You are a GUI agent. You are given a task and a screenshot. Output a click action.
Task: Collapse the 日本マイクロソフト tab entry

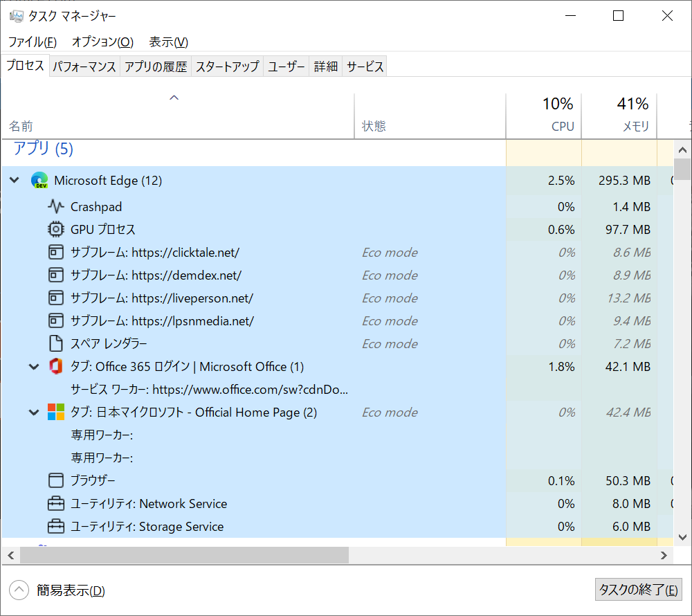[x=33, y=412]
